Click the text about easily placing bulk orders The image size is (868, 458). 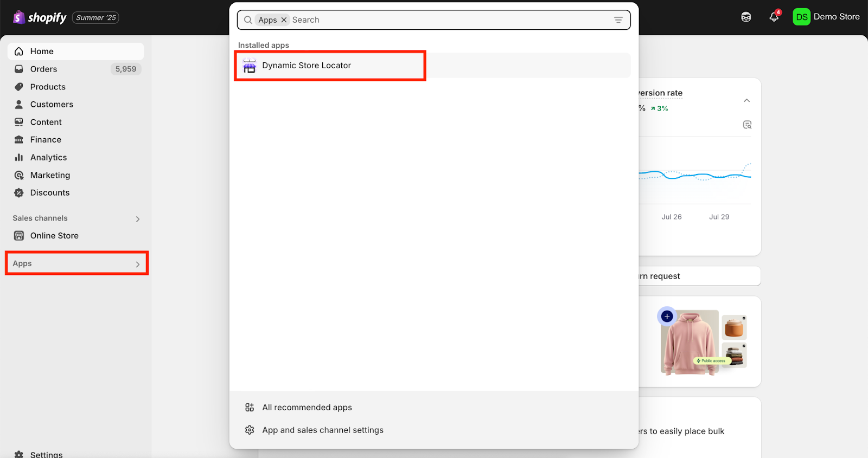point(681,431)
